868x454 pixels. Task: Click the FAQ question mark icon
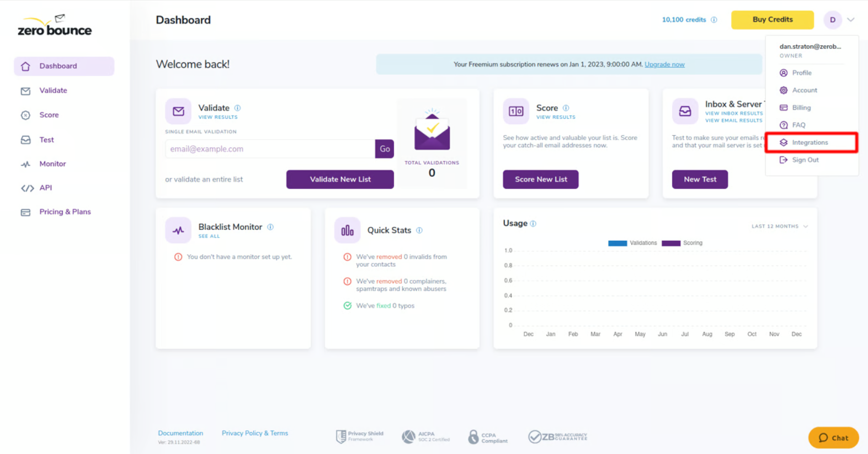(x=784, y=125)
